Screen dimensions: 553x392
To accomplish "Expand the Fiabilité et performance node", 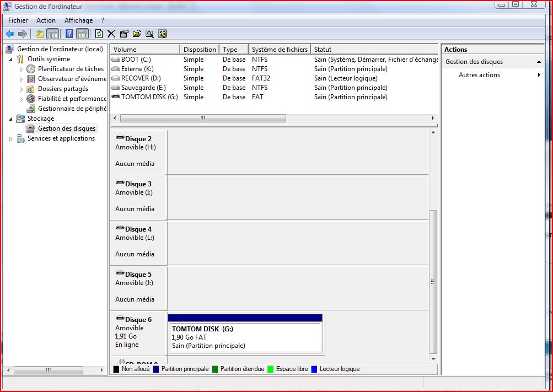I will (21, 99).
